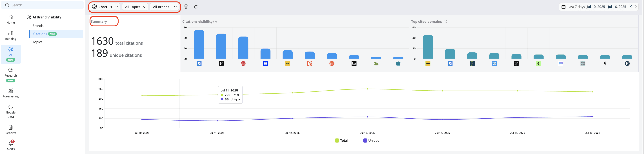Click the orange 'e' logo icon

[310, 63]
